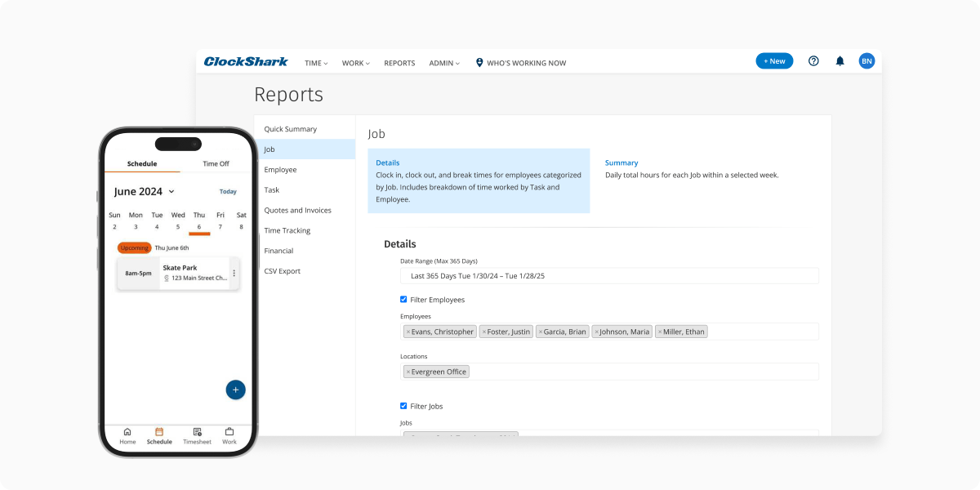Click the Date Range input field
980x490 pixels.
point(608,276)
